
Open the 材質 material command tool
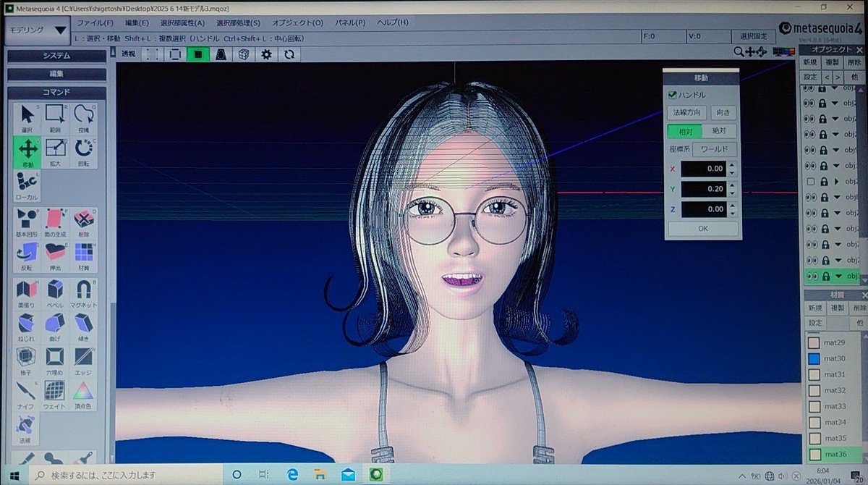(x=84, y=256)
